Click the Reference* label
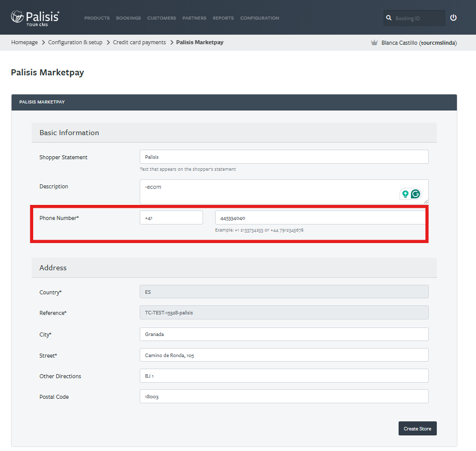The image size is (476, 451). pos(53,313)
